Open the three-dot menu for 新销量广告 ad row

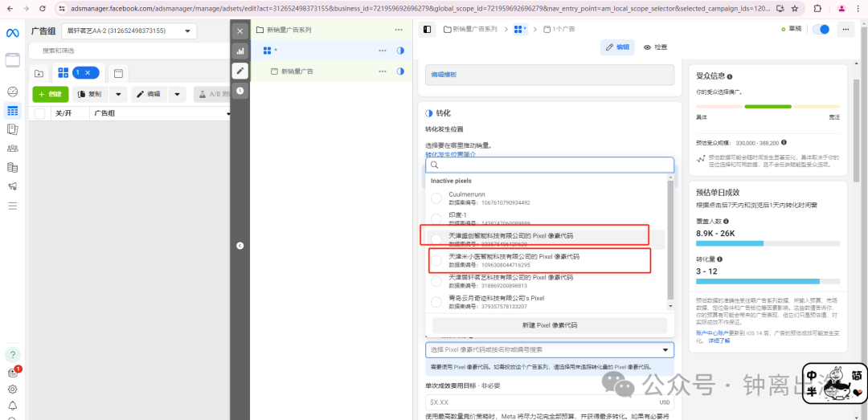pyautogui.click(x=383, y=71)
